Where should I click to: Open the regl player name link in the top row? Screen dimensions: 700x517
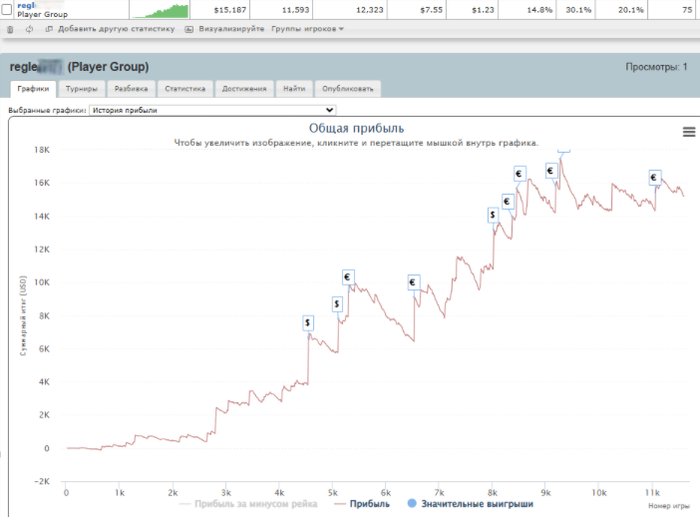click(26, 5)
